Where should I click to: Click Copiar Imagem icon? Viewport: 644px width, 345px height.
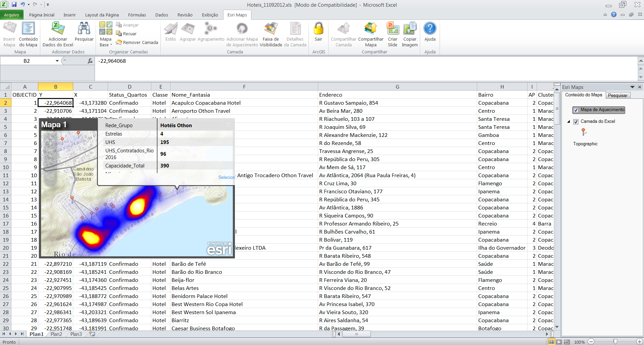(410, 34)
